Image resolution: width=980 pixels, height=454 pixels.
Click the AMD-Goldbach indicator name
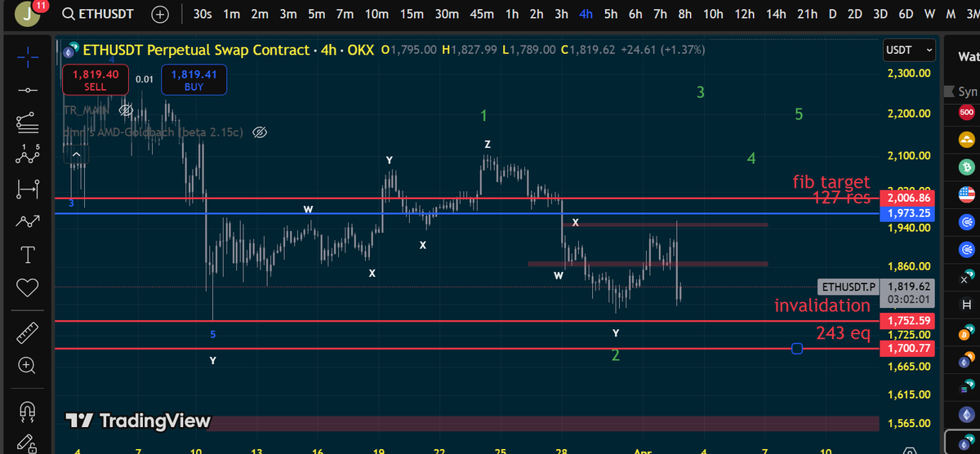pyautogui.click(x=154, y=131)
